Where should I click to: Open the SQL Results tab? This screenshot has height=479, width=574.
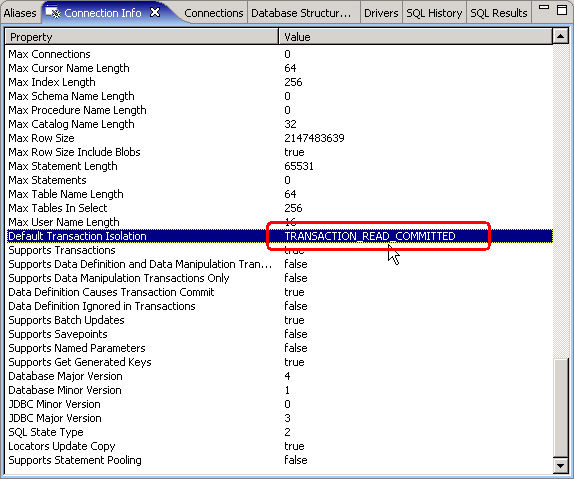499,13
